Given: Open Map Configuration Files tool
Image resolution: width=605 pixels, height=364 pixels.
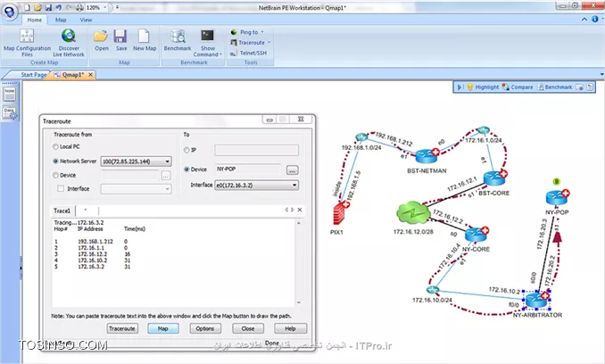Looking at the screenshot, I should click(x=27, y=43).
